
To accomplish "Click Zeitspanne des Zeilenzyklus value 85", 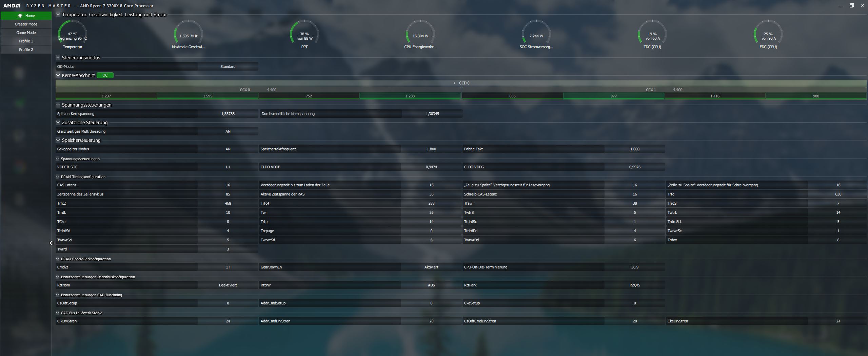I will click(x=228, y=194).
